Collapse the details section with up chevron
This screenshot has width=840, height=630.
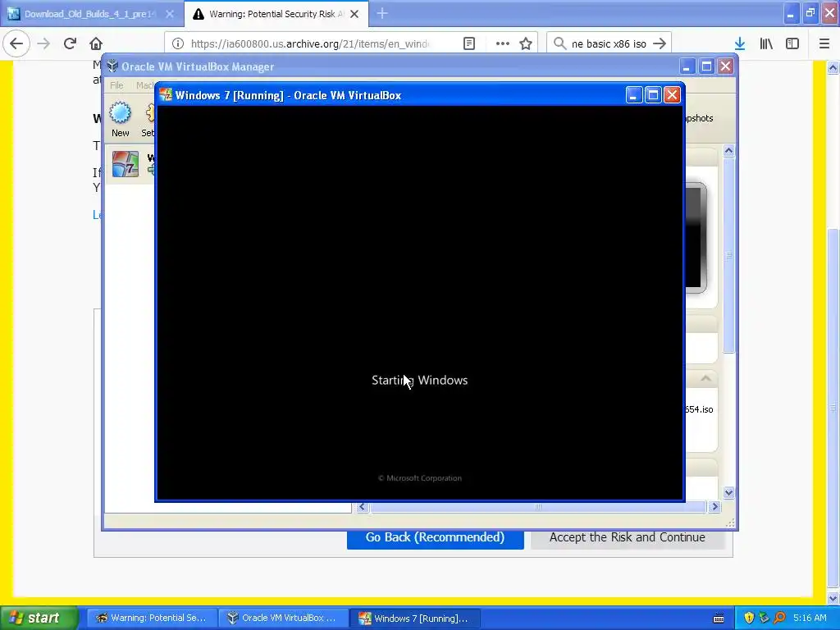click(705, 379)
